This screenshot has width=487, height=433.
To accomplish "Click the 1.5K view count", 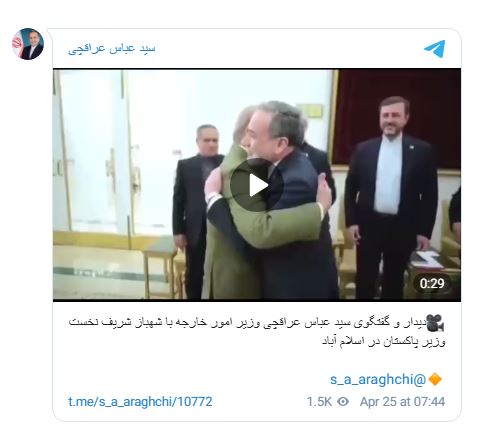I will (x=319, y=402).
